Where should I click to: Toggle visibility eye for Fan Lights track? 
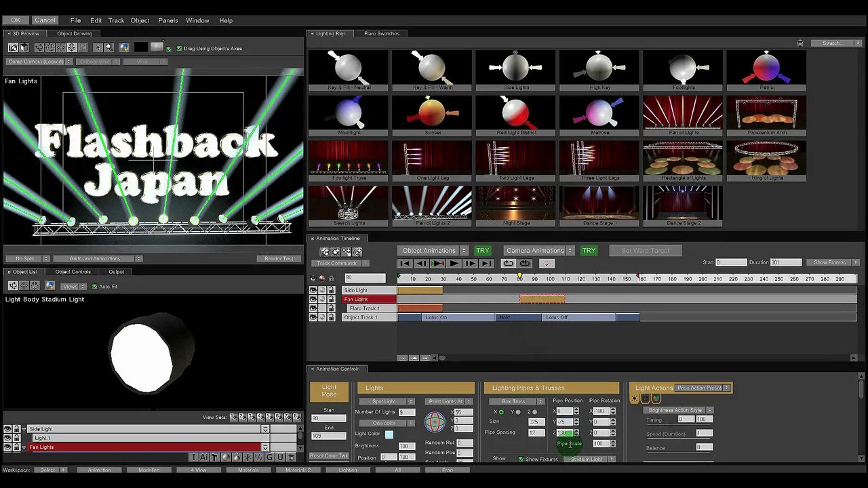click(313, 299)
